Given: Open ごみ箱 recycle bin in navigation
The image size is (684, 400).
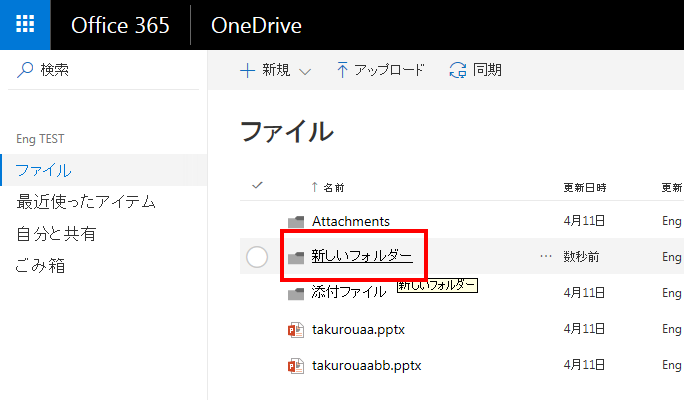Looking at the screenshot, I should [40, 266].
